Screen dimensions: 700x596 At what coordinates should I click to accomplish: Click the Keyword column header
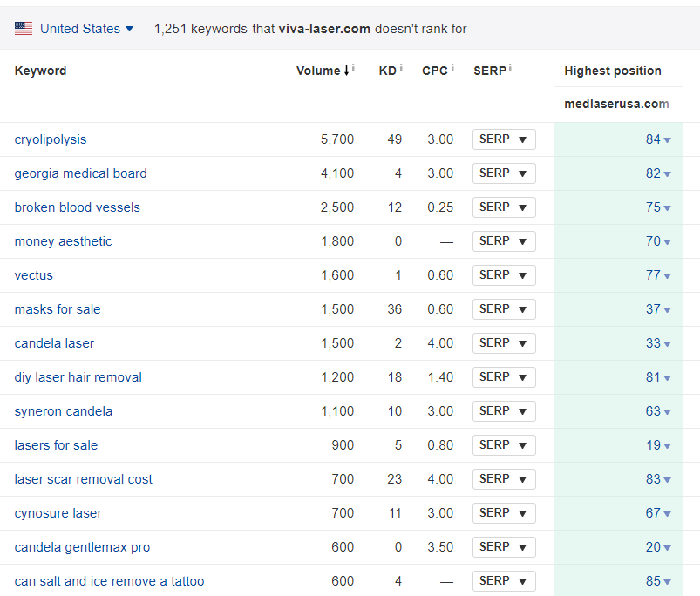coord(41,71)
